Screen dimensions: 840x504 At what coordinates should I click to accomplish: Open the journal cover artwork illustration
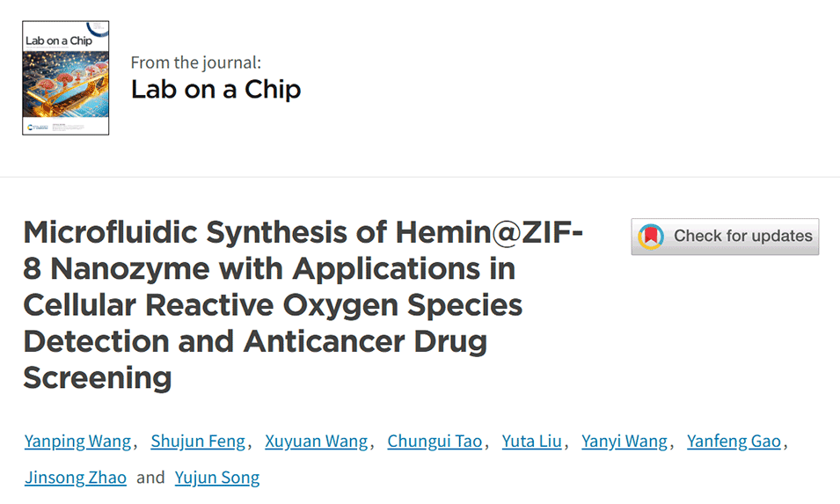[65, 84]
